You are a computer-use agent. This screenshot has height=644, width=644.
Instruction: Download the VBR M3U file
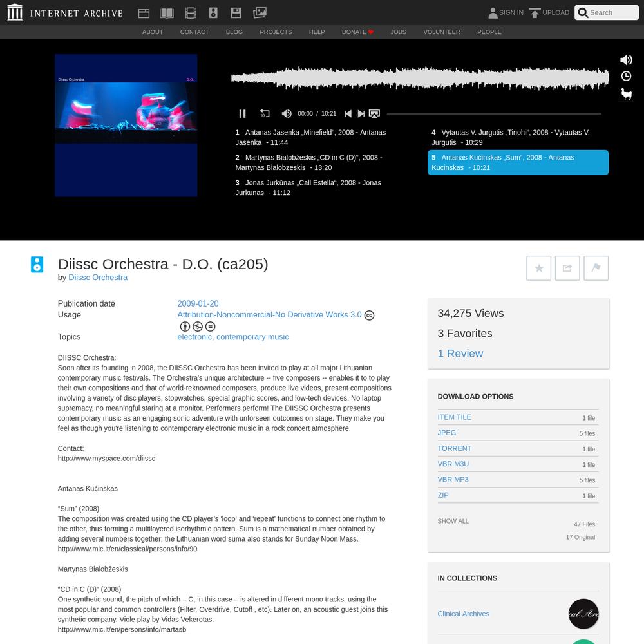click(x=453, y=464)
